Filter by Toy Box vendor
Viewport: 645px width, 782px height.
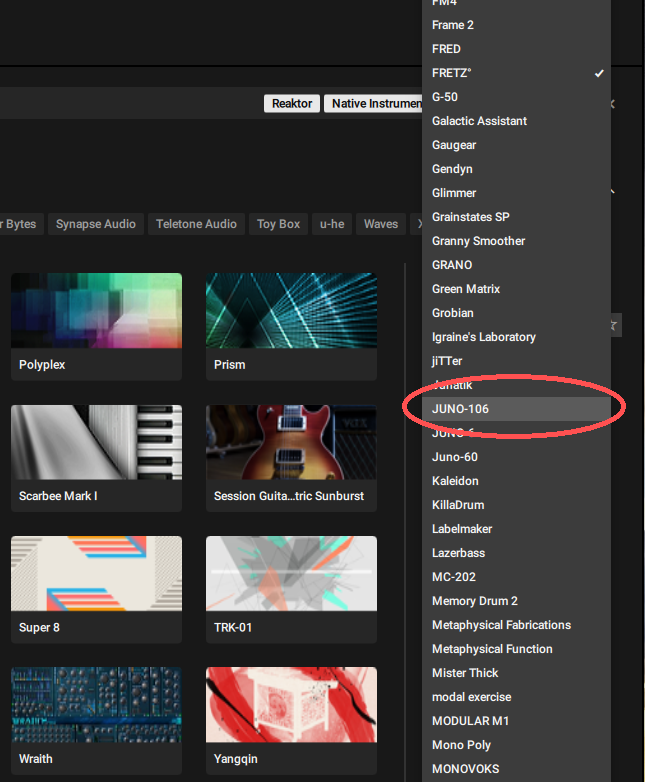tap(278, 224)
